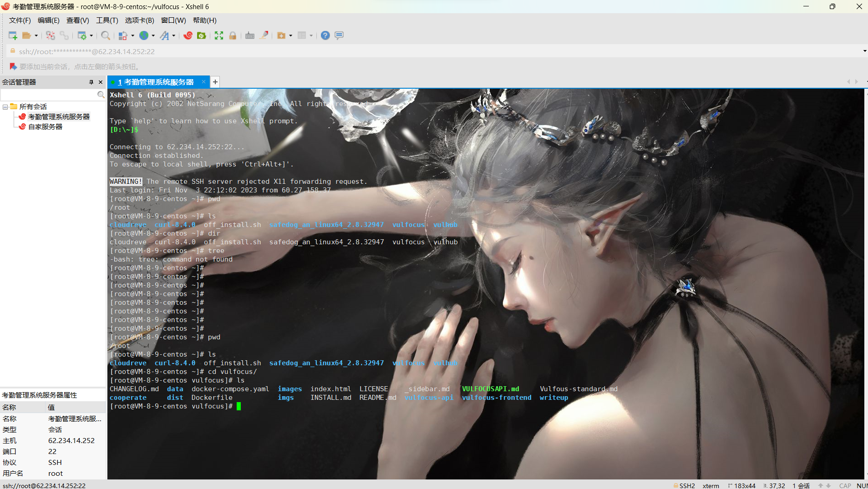Collapse the 所有会话 tree node
Screen dimensions: 868x489
coord(5,107)
